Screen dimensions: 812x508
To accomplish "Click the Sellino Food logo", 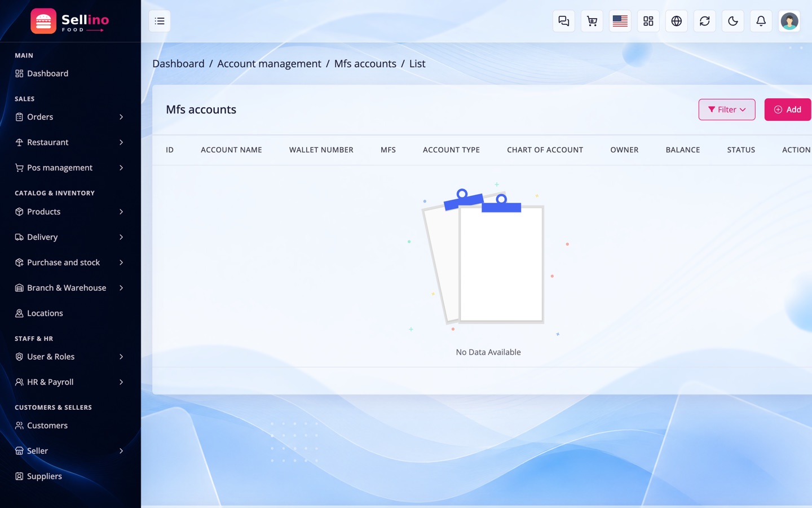I will coord(70,21).
